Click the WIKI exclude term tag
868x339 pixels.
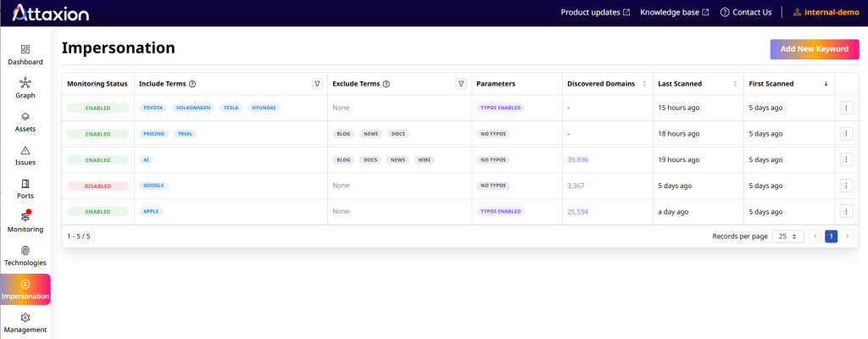[x=424, y=159]
